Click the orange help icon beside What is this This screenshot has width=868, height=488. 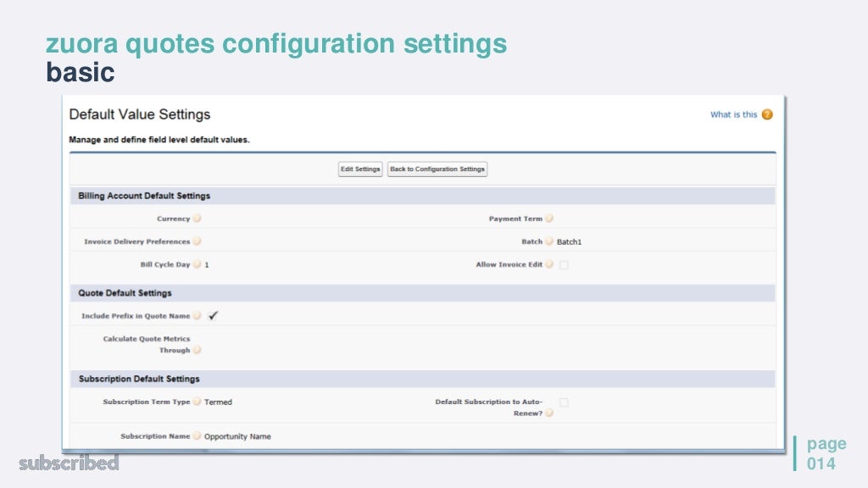[x=767, y=114]
